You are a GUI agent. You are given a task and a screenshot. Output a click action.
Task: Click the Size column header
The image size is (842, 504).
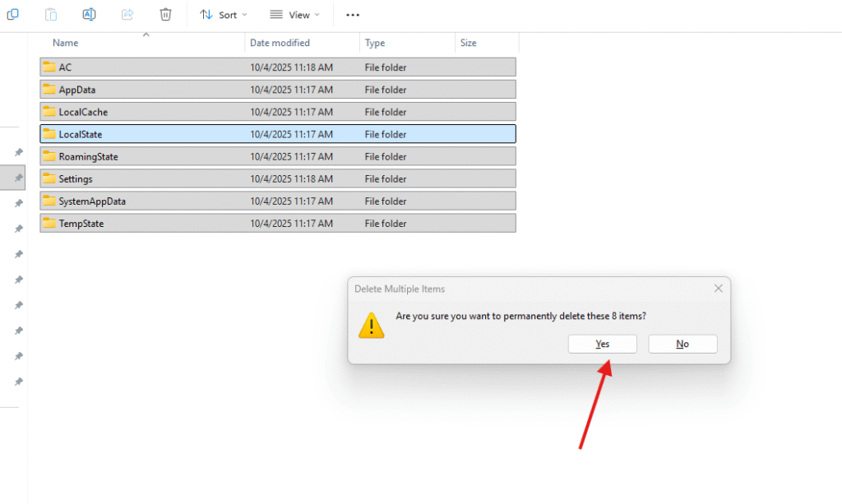pyautogui.click(x=468, y=43)
